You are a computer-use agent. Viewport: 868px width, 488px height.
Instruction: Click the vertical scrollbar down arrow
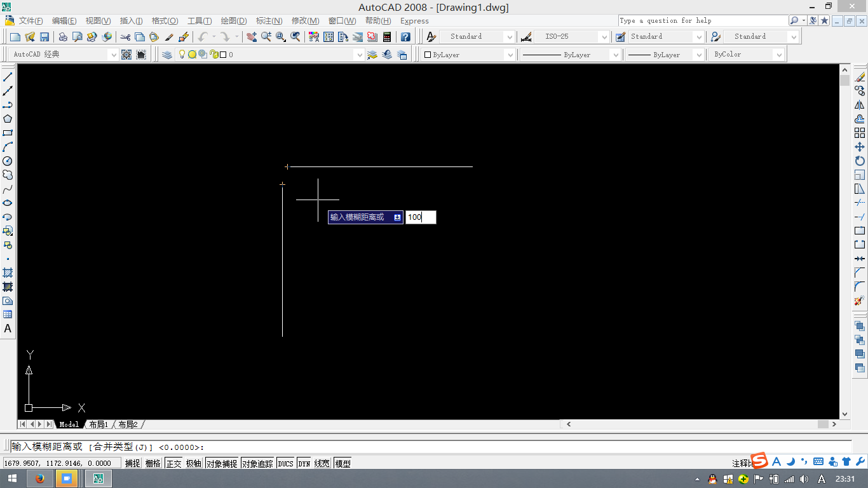tap(844, 414)
